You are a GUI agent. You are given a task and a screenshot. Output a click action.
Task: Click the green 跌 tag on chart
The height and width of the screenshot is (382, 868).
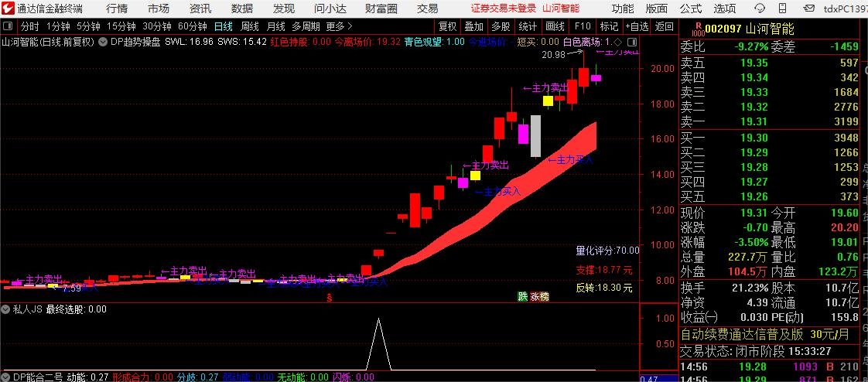pyautogui.click(x=522, y=296)
